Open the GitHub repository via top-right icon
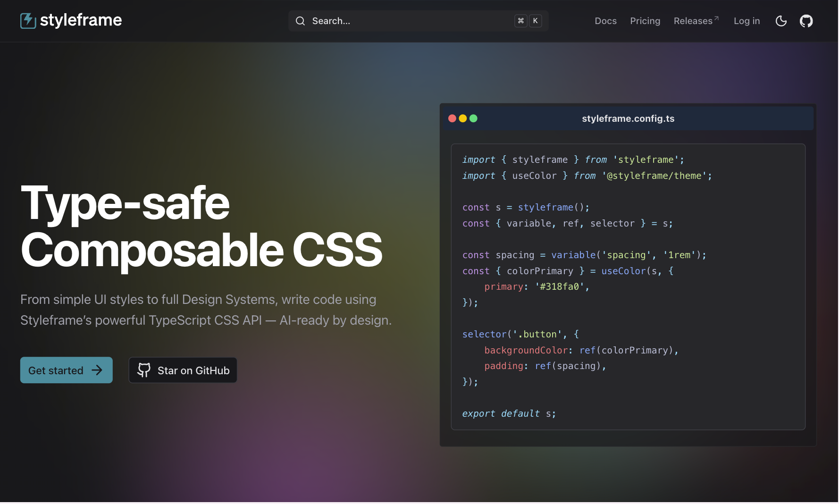The width and height of the screenshot is (839, 504). pos(806,21)
